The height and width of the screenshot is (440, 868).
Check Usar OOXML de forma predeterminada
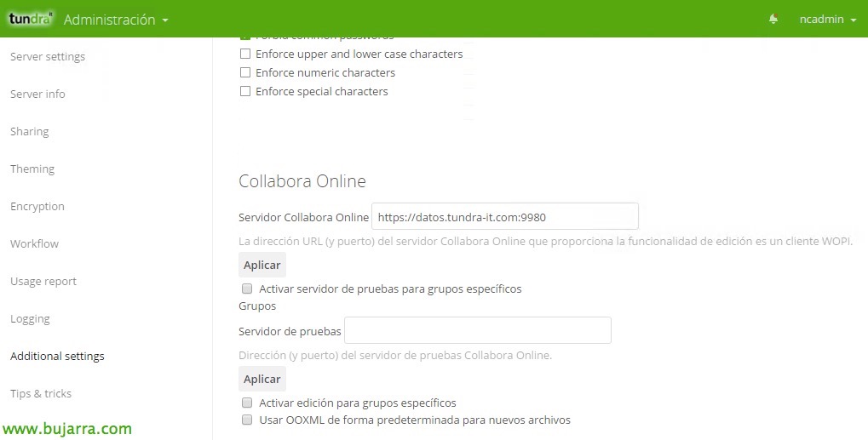click(x=247, y=420)
